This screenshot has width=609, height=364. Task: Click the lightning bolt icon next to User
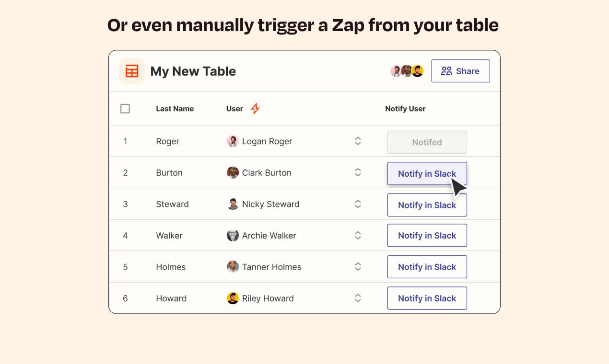[x=255, y=109]
